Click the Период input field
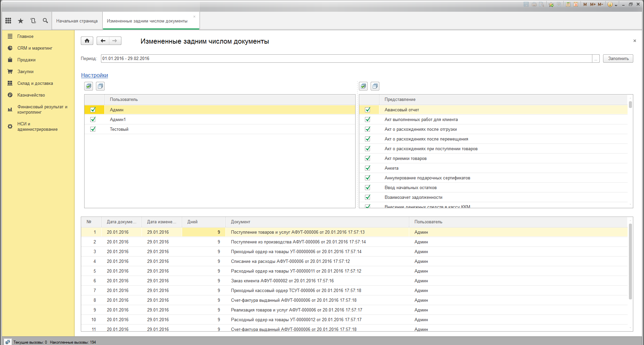 coord(345,59)
